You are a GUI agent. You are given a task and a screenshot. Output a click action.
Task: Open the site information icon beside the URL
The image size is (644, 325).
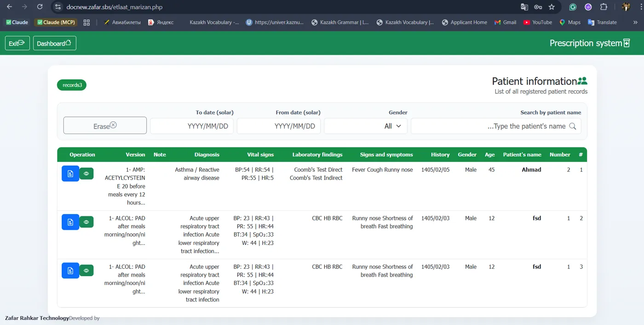pyautogui.click(x=57, y=7)
